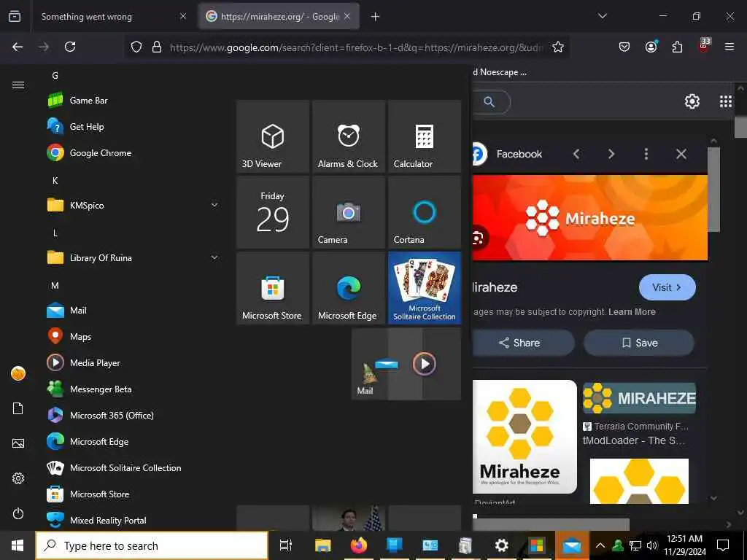This screenshot has height=560, width=747.
Task: Open the Microsoft Edge tile
Action: (349, 288)
